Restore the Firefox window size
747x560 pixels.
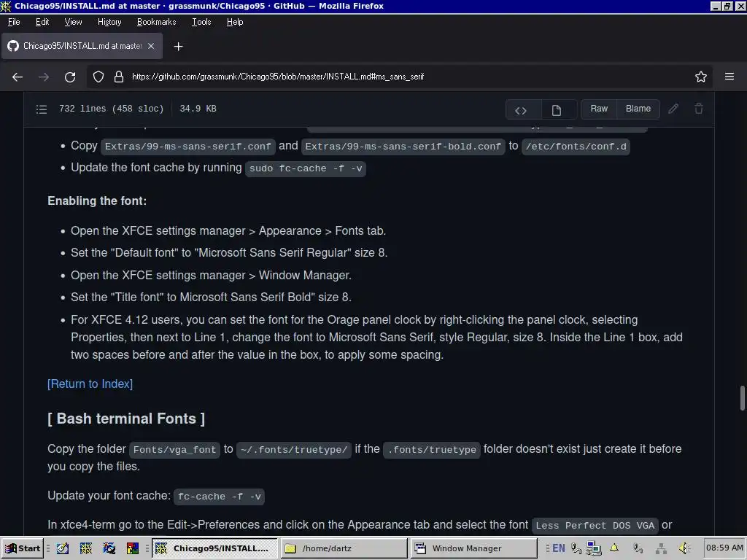tap(727, 6)
